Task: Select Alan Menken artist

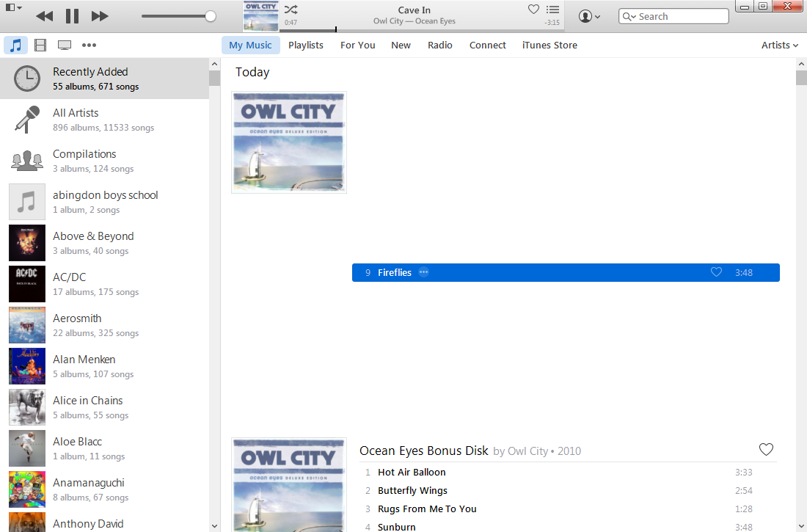Action: click(104, 366)
